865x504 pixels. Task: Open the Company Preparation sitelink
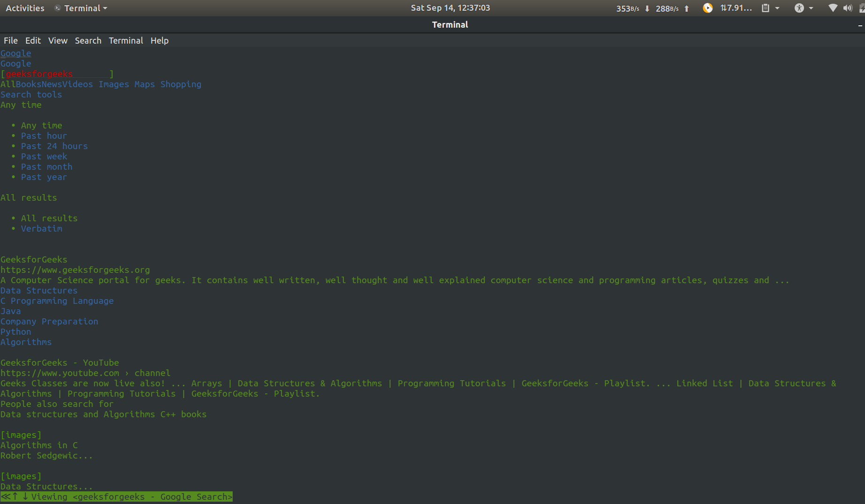pyautogui.click(x=49, y=322)
